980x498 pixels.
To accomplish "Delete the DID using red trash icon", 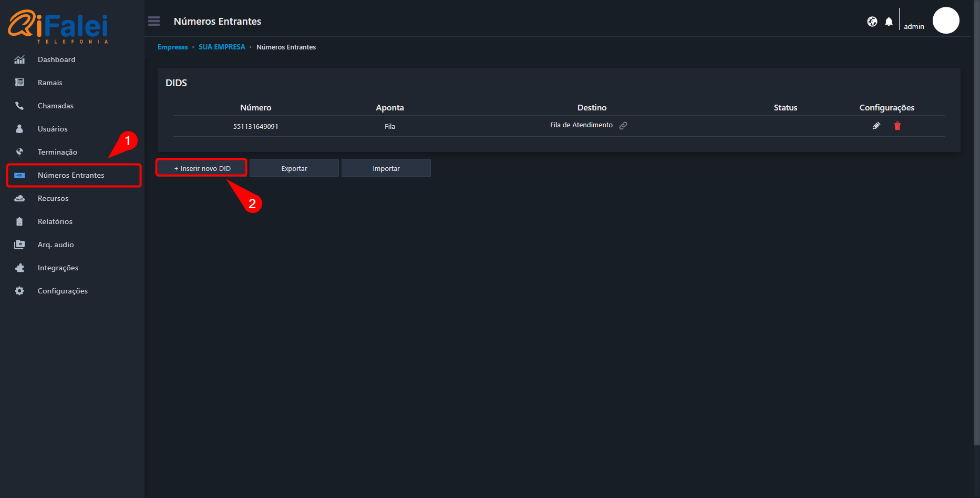I will 898,126.
